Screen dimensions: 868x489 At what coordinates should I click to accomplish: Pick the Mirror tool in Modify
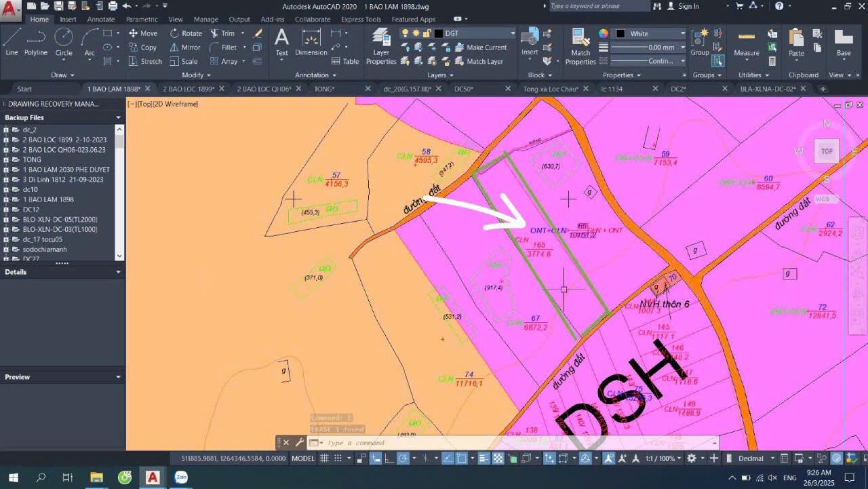pyautogui.click(x=184, y=47)
